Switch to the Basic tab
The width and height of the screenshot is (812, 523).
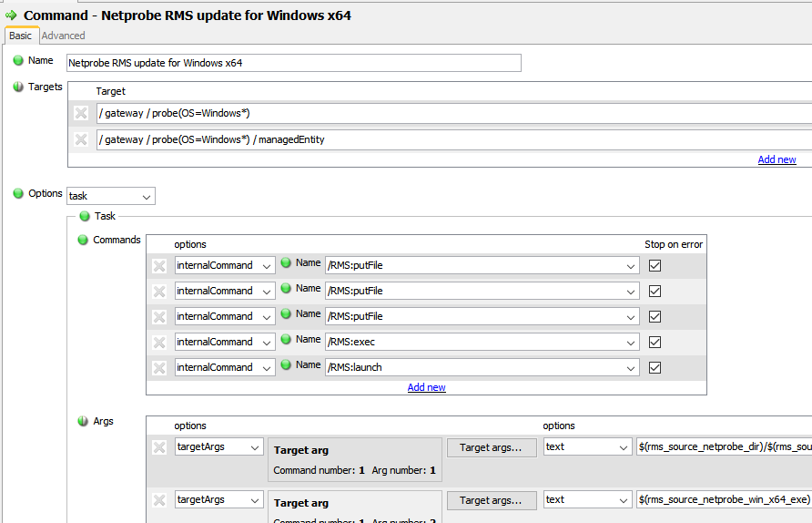coord(21,36)
